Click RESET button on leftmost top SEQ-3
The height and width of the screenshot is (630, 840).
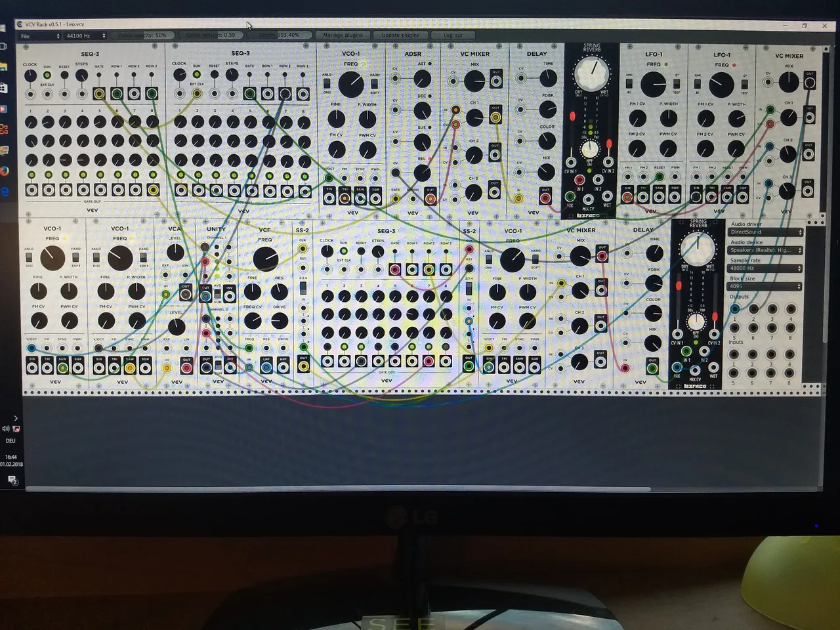click(x=64, y=75)
